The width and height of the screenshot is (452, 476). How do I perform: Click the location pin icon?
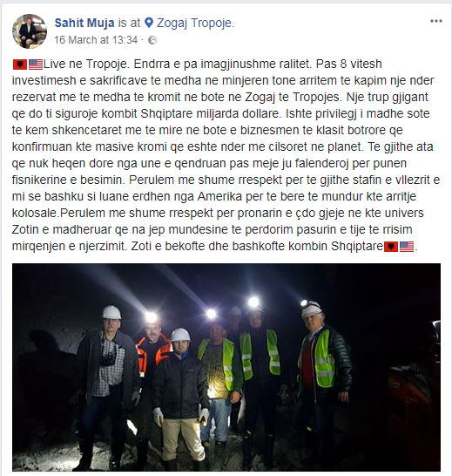(x=149, y=23)
